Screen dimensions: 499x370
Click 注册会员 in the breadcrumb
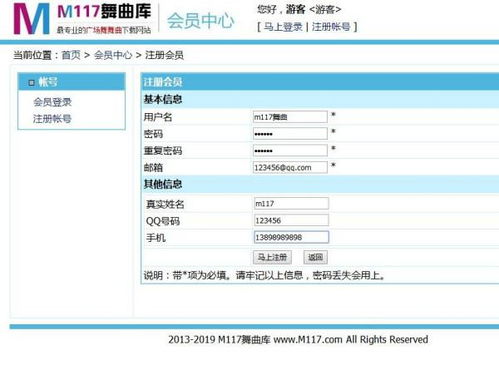[x=164, y=55]
